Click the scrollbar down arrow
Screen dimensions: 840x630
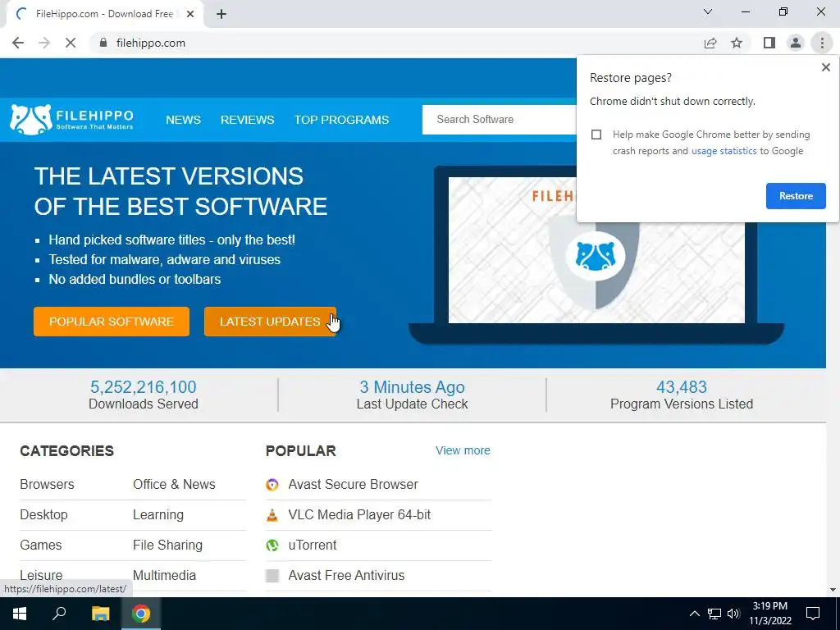[x=833, y=590]
